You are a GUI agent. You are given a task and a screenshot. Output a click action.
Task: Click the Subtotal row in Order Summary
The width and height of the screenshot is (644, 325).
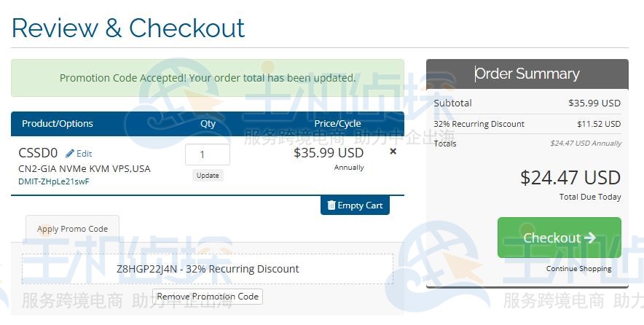527,103
